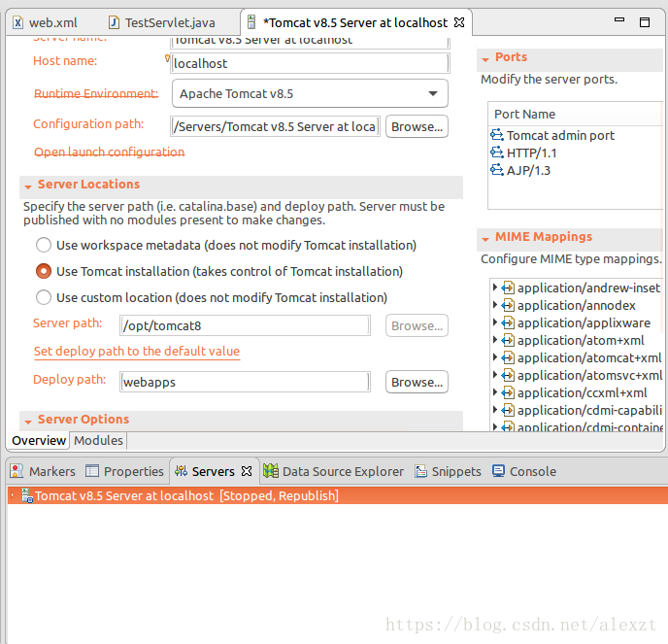Expand the application/ccxml+xml mapping
Screen dimensions: 668x644
(495, 392)
